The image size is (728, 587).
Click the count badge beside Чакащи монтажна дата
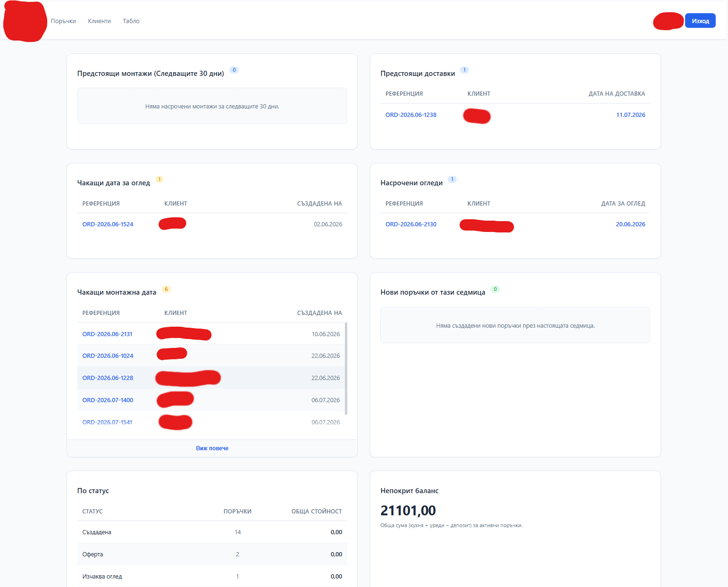click(166, 289)
